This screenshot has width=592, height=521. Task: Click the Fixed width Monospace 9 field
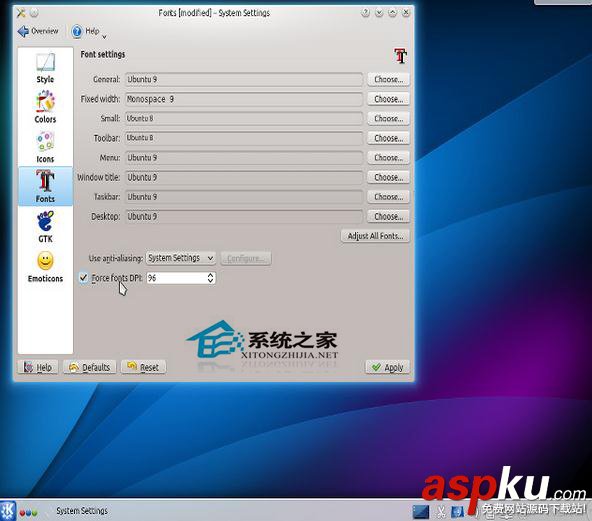tap(244, 99)
